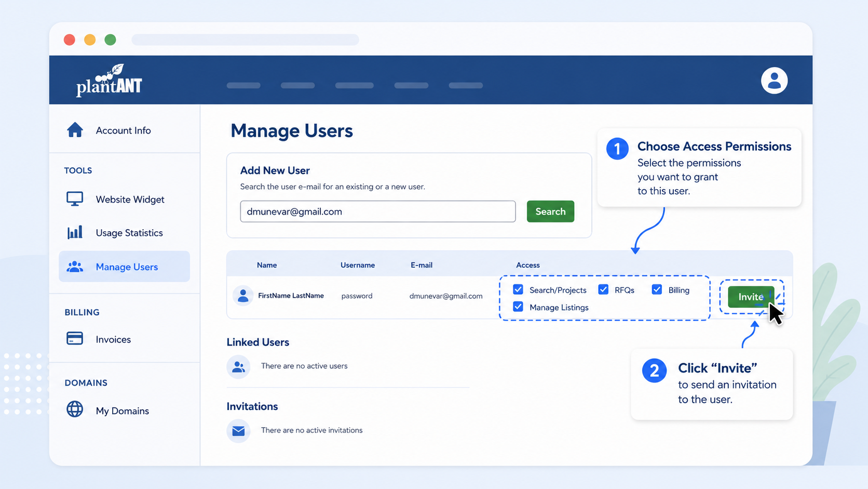Click the green maximize window button

(x=110, y=40)
